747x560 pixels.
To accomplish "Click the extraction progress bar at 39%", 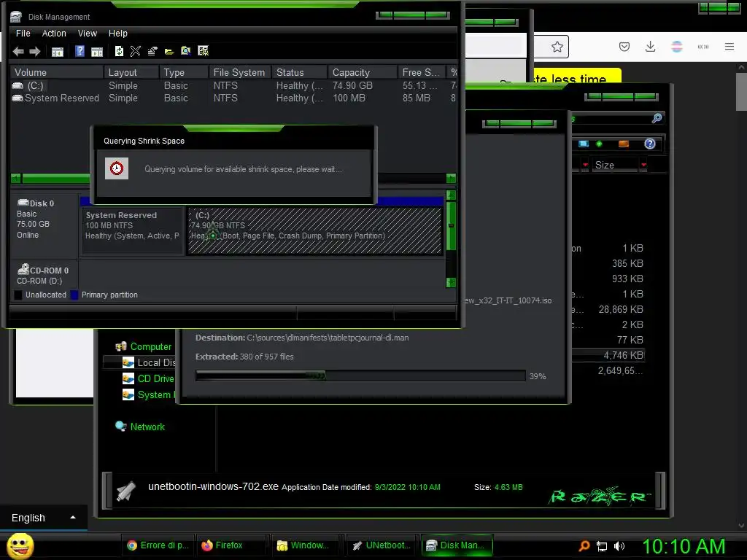I will [x=360, y=376].
